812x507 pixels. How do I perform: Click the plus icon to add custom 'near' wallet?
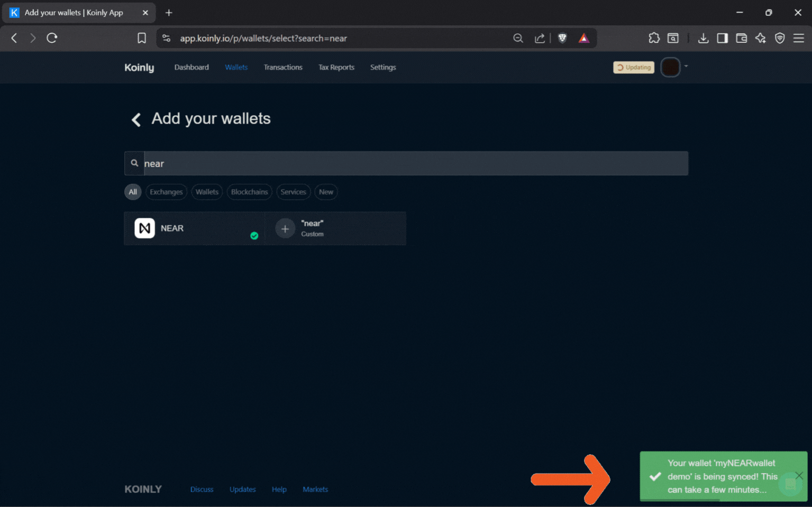pos(285,228)
